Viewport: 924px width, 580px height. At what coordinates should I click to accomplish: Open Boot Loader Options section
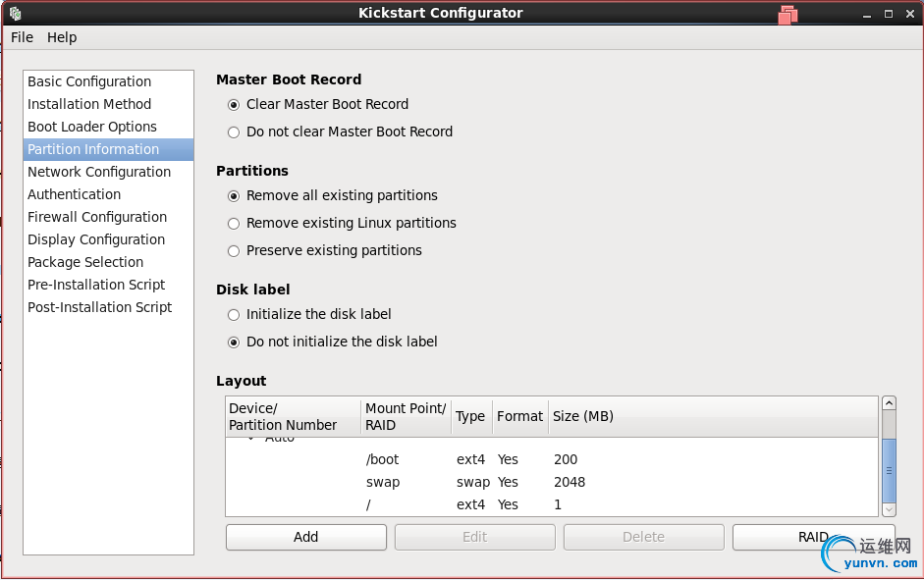click(108, 127)
